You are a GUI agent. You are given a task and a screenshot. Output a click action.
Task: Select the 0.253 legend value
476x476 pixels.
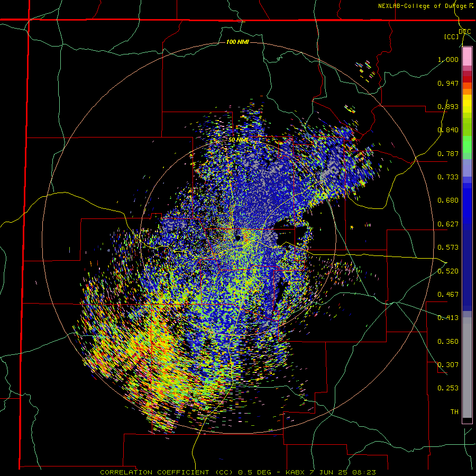point(448,388)
